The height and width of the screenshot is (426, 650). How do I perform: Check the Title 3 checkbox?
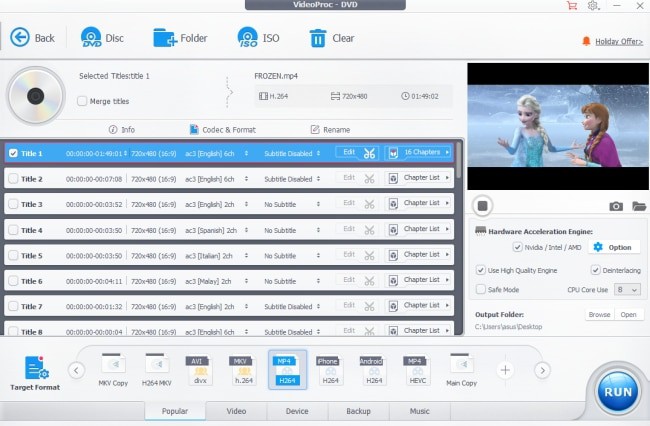pos(13,204)
